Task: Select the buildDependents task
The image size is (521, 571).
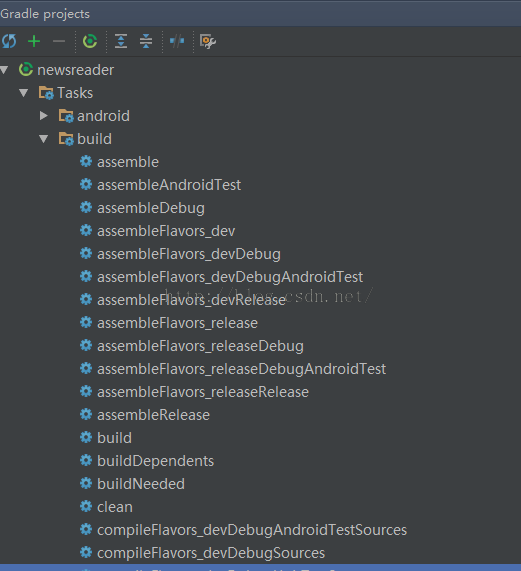Action: point(155,461)
